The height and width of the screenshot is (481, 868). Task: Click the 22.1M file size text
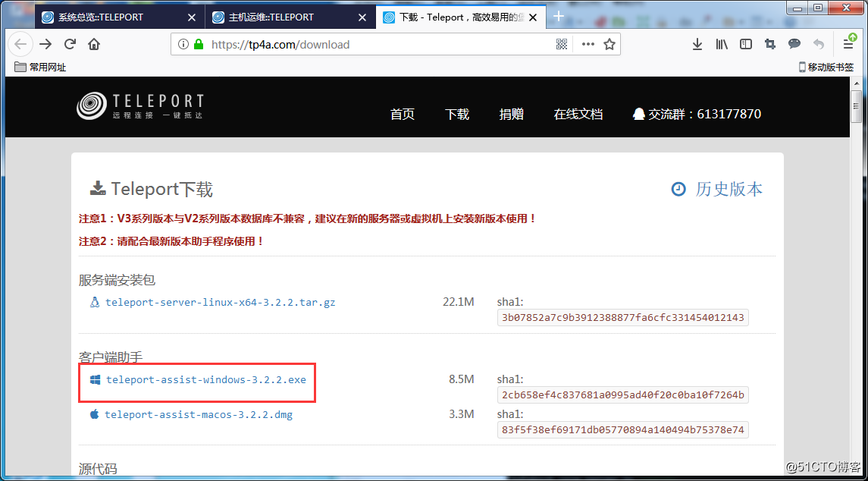[x=459, y=303]
